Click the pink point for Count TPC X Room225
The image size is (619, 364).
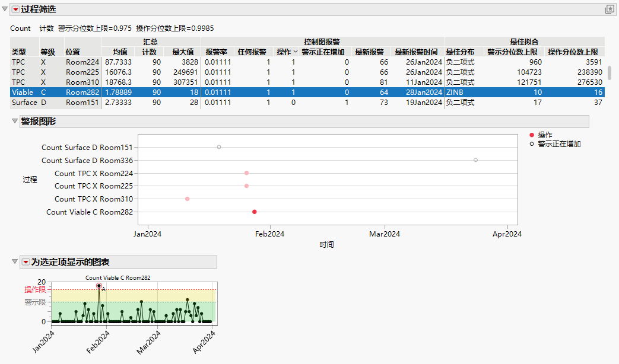[x=246, y=186]
